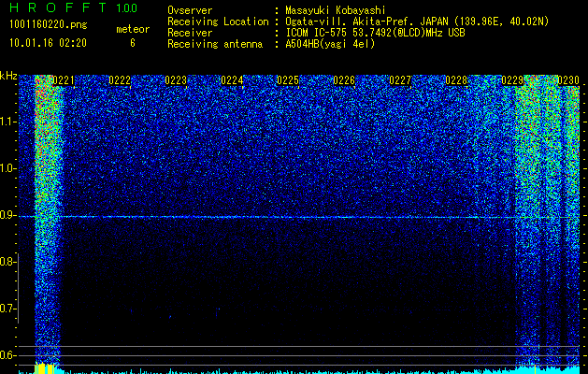Click the 0229 time marker label
The image size is (588, 374).
click(512, 80)
